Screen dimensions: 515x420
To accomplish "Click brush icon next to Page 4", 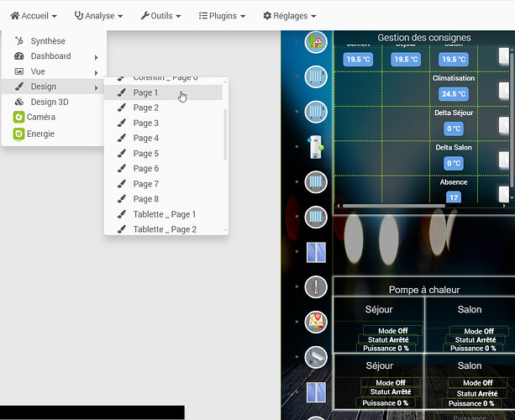I will click(122, 138).
